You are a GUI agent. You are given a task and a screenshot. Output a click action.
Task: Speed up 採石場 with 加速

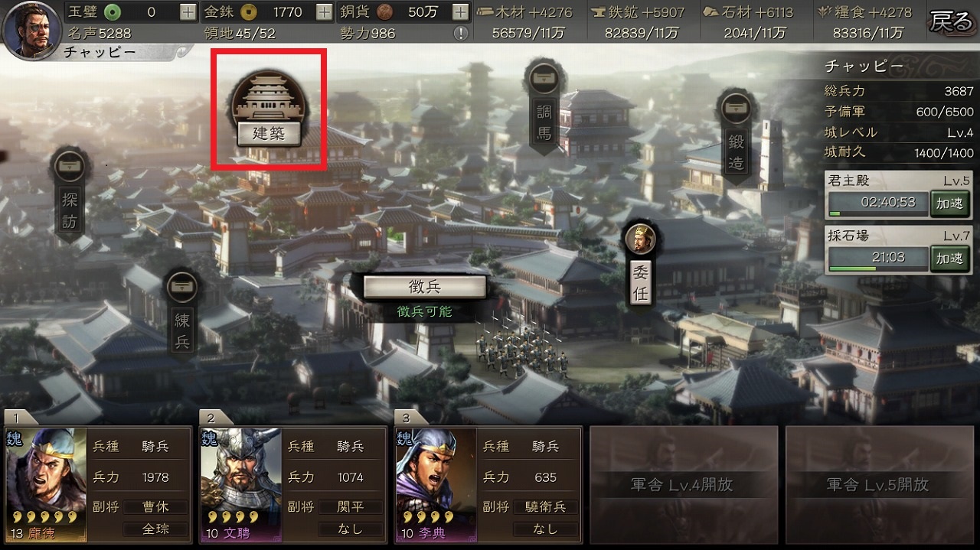tap(949, 259)
